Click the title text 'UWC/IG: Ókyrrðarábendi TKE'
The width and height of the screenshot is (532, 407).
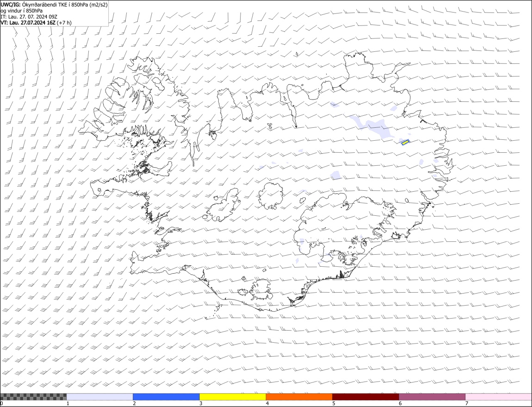[35, 5]
